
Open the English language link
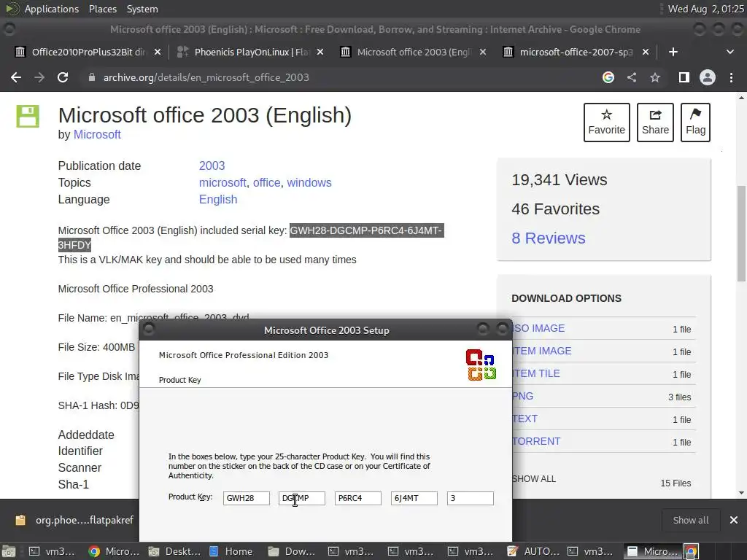pos(218,199)
